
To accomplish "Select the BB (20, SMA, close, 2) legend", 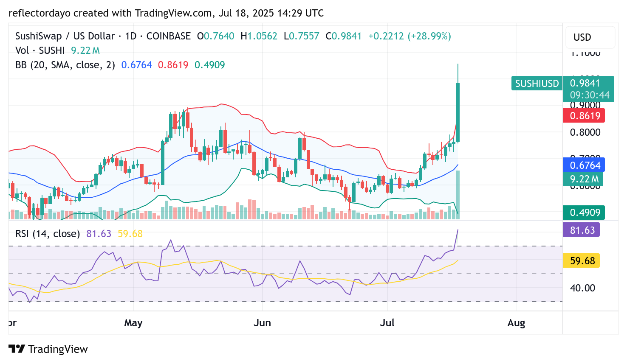I will 65,65.
